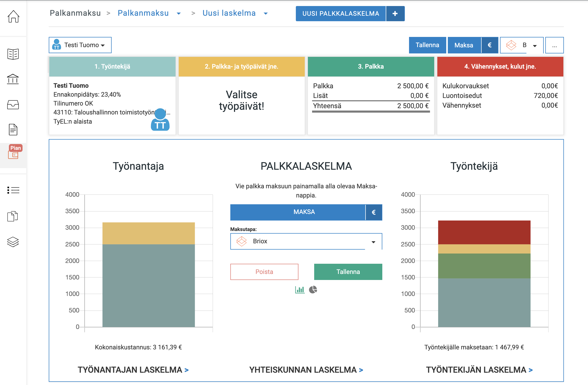Click the red Poista button
The width and height of the screenshot is (588, 385).
(x=264, y=272)
